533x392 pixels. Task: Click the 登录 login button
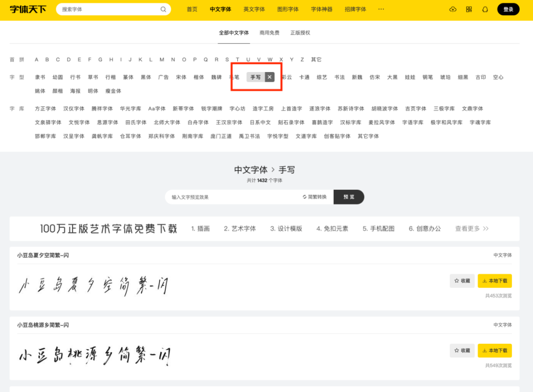coord(508,9)
